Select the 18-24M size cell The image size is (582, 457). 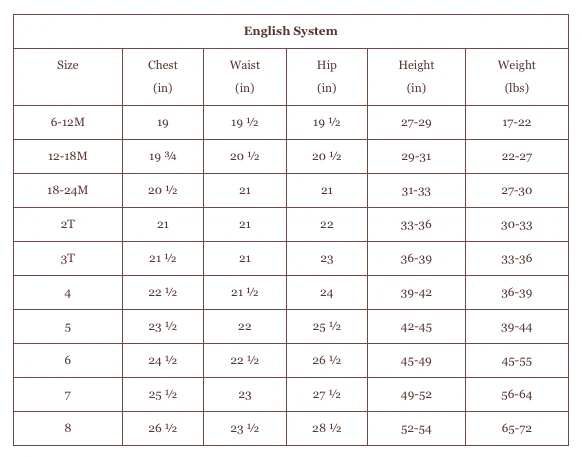click(68, 190)
